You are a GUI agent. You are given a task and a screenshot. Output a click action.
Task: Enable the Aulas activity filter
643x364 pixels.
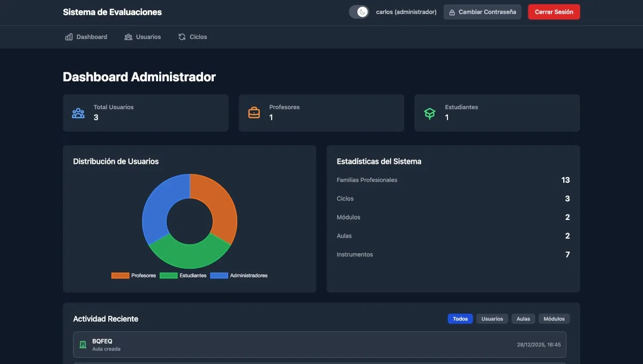click(523, 318)
